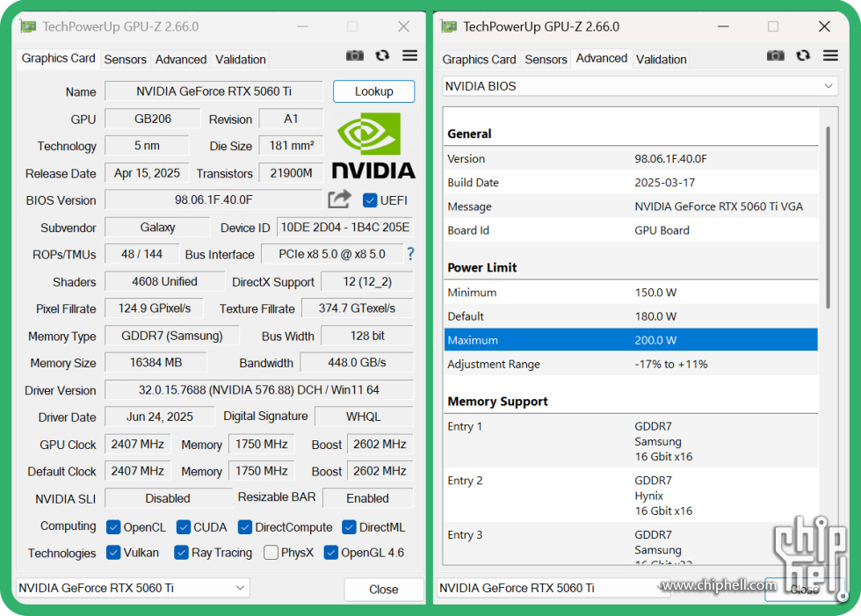Click the Memory Size 16384 MB field
This screenshot has height=616, width=861.
(156, 362)
